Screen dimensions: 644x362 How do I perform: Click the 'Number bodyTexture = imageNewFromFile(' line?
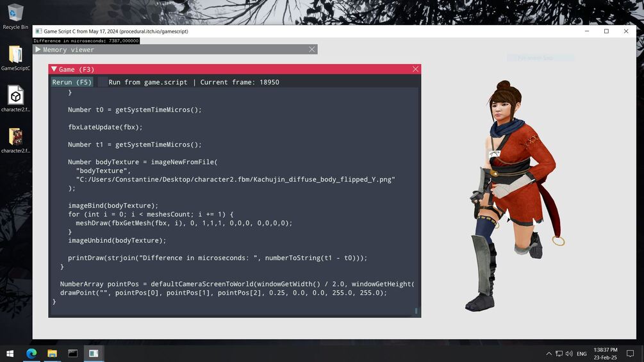[142, 162]
